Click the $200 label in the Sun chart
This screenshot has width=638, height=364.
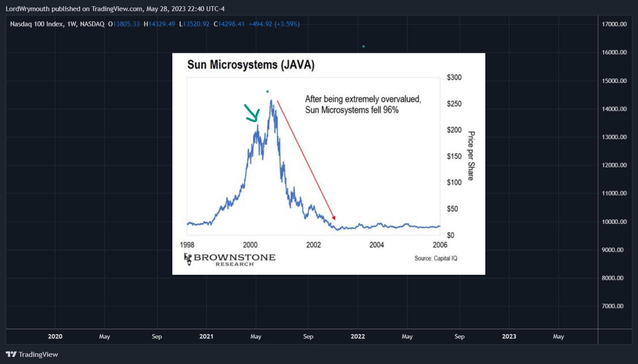454,130
